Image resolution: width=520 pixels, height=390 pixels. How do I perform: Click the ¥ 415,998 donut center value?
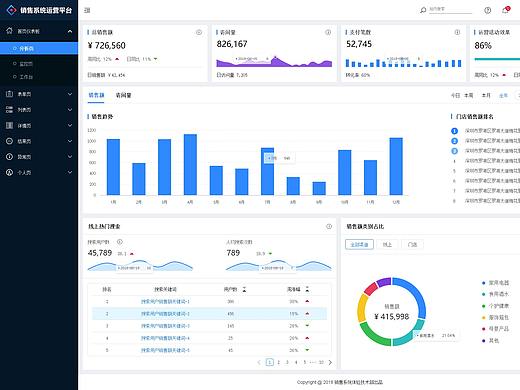(392, 316)
